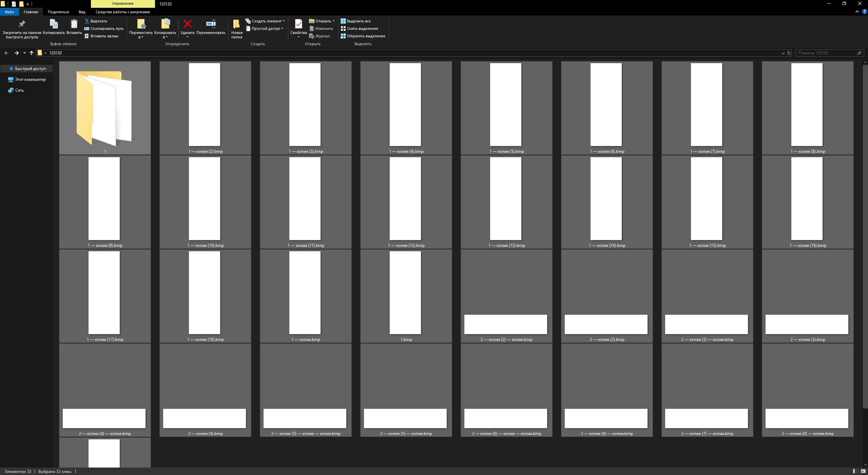868x475 pixels.
Task: Click Invert selection (Обратить выделение)
Action: point(363,36)
